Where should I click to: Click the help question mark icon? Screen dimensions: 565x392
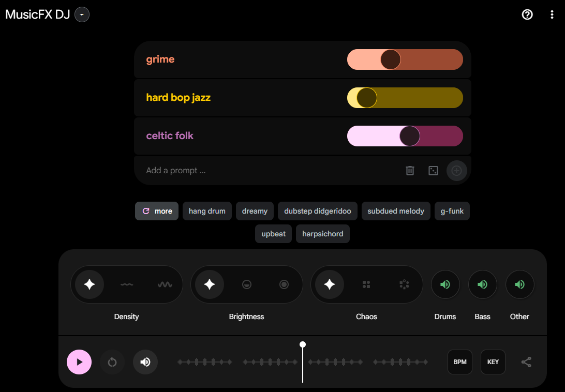coord(527,14)
